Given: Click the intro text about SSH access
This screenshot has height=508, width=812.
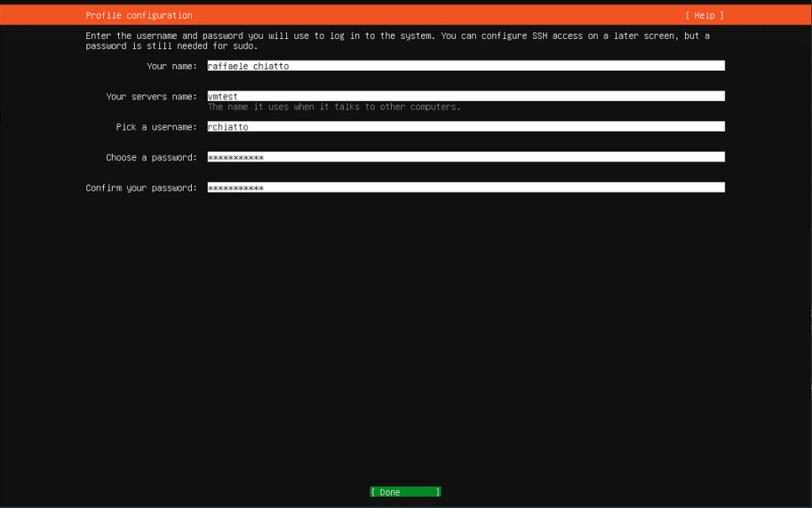Looking at the screenshot, I should (x=398, y=41).
